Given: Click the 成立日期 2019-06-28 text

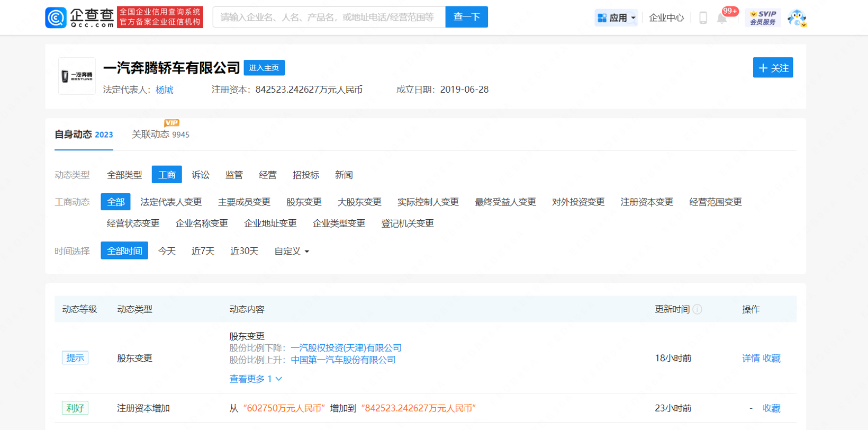Looking at the screenshot, I should (442, 89).
